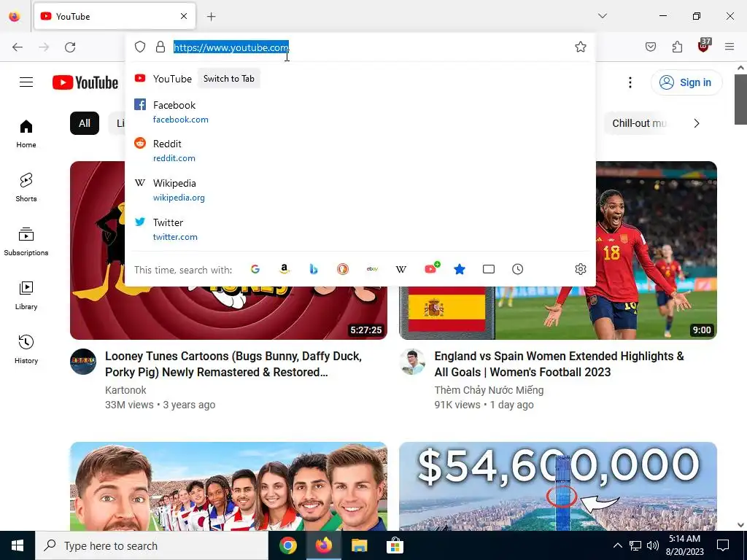Click the YouTube logo
Image resolution: width=747 pixels, height=560 pixels.
coord(85,82)
